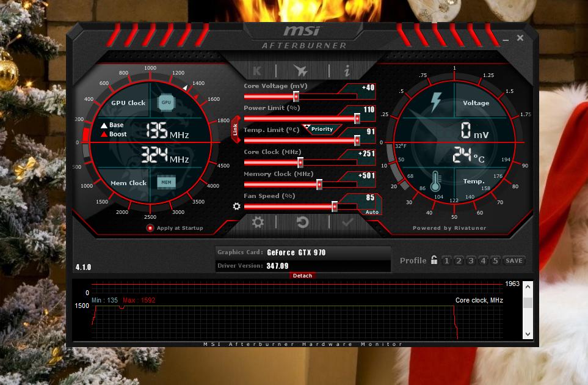Viewport: 588px width, 385px height.
Task: Click the GPU chip icon
Action: 166,102
